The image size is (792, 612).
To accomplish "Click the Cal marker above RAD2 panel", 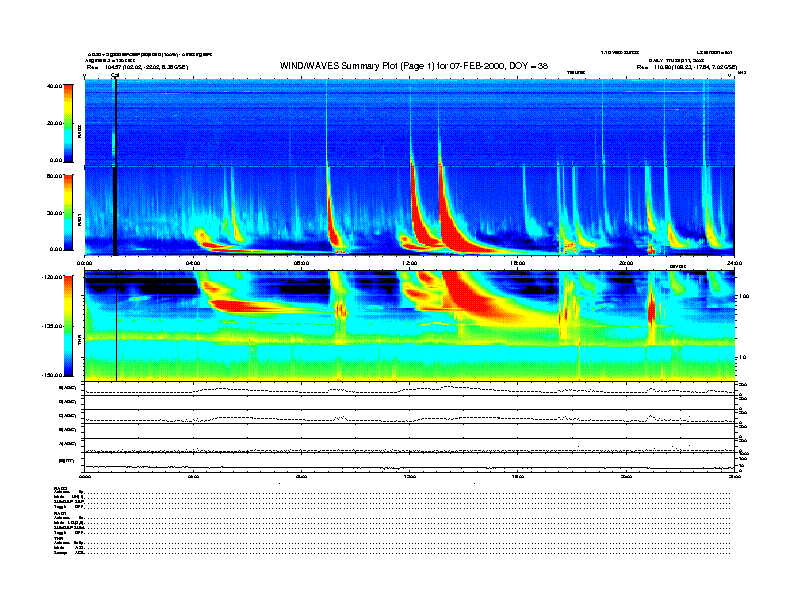I will 115,76.
